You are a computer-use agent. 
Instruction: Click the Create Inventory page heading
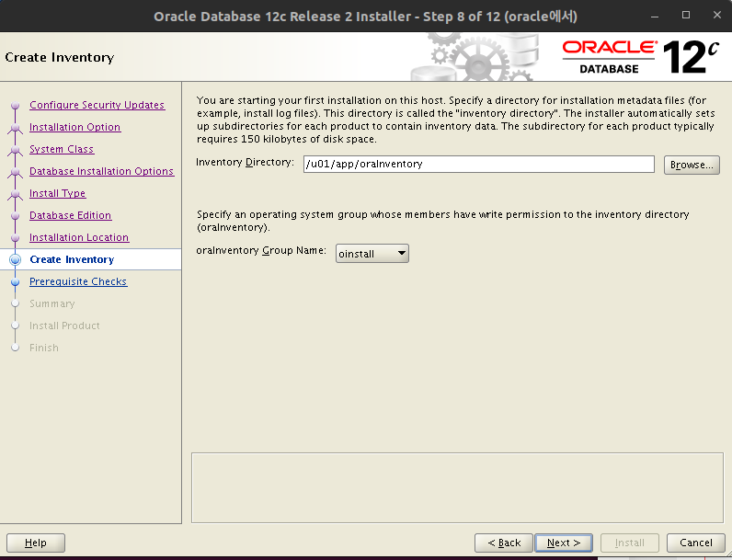pos(59,57)
